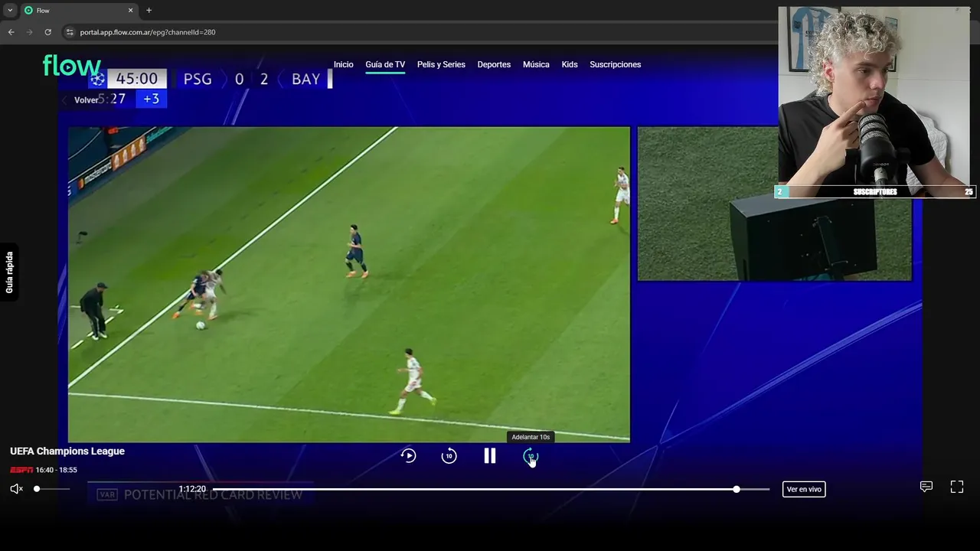Screen dimensions: 980x551
Task: Open the Kids section
Action: tap(570, 64)
